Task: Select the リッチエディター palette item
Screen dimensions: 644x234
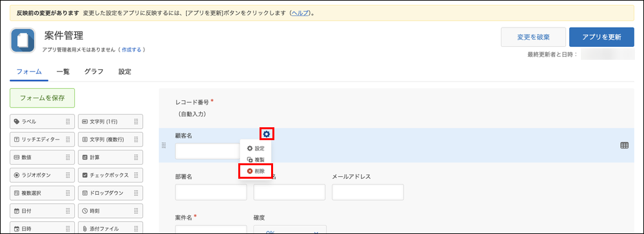Action: [x=42, y=139]
